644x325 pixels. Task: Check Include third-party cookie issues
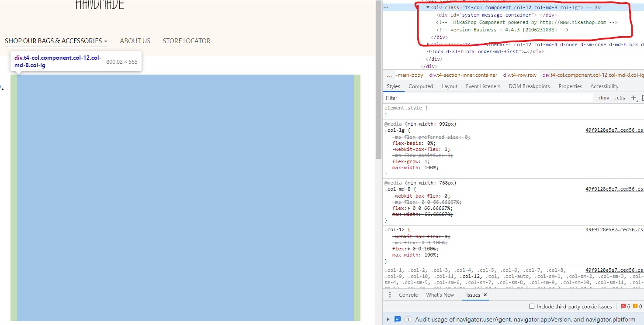532,307
